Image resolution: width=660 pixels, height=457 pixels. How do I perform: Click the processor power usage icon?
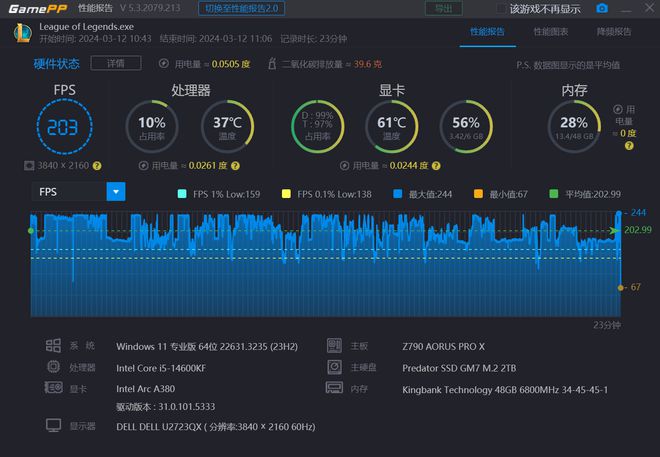coord(144,166)
